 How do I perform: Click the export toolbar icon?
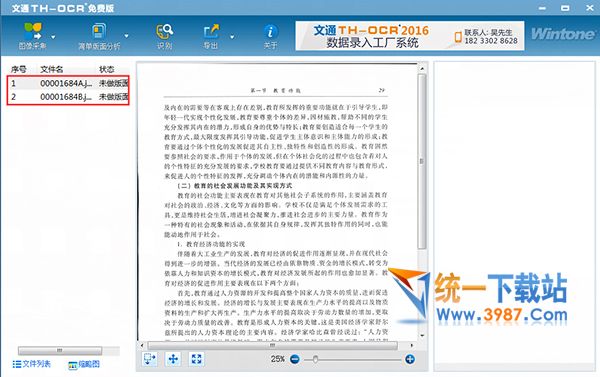(211, 32)
